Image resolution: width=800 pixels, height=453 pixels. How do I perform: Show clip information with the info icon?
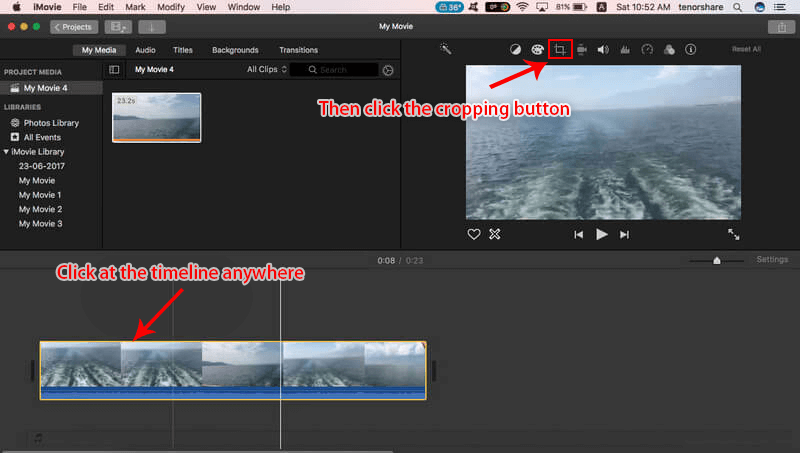pyautogui.click(x=691, y=49)
